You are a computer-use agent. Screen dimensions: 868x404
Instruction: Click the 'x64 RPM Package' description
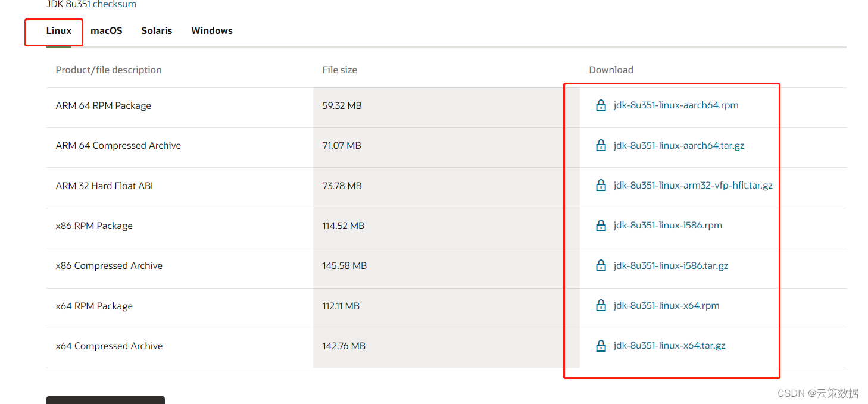point(94,306)
